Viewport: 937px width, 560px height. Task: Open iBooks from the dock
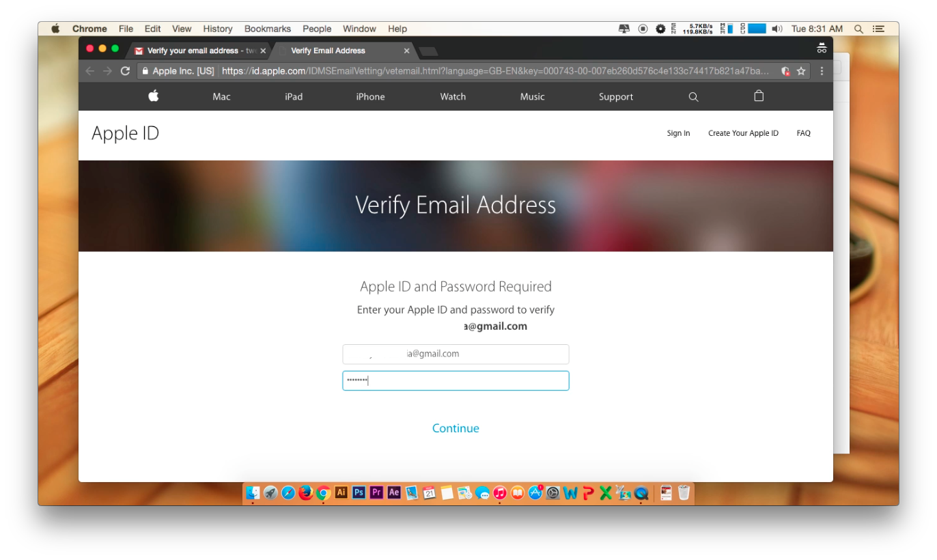pyautogui.click(x=518, y=492)
